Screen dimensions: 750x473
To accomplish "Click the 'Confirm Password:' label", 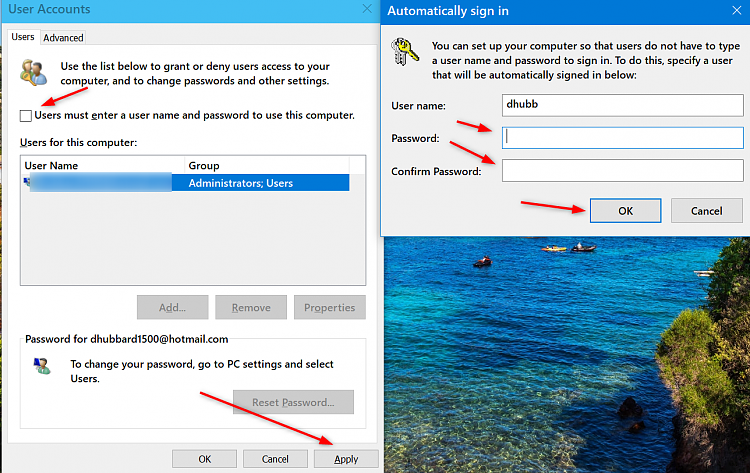I will click(x=436, y=171).
